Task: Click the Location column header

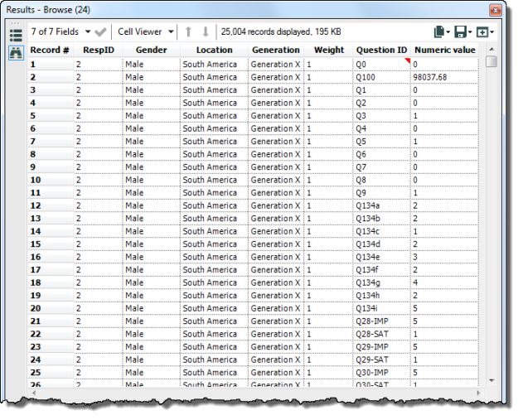Action: [214, 51]
